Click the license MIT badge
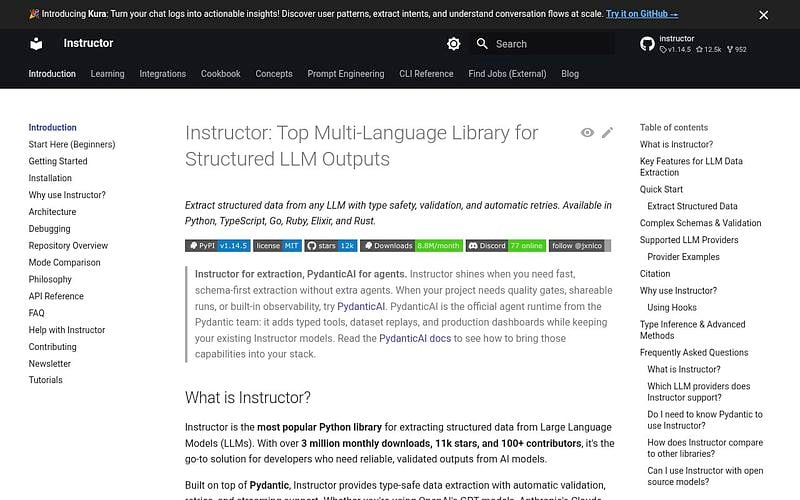Image resolution: width=800 pixels, height=500 pixels. click(x=278, y=246)
